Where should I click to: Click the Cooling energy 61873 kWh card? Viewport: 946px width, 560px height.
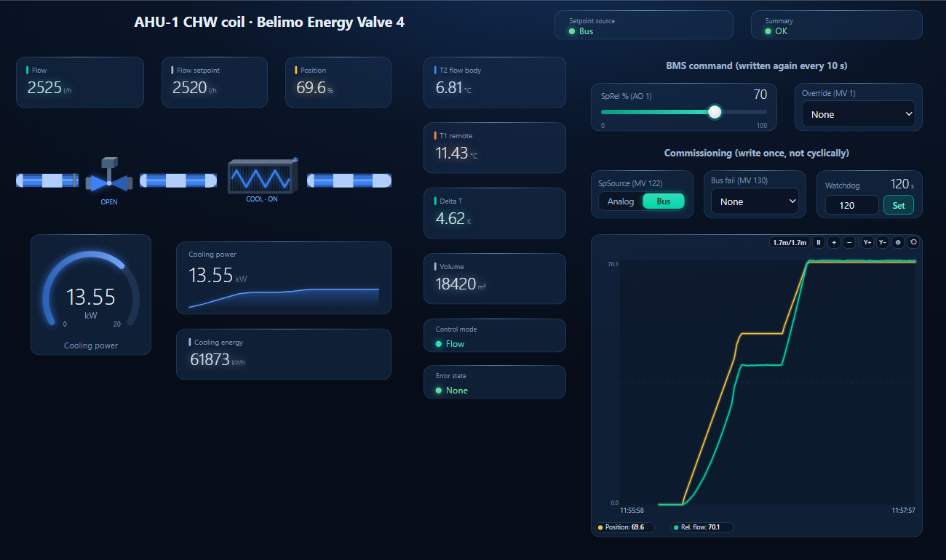284,354
